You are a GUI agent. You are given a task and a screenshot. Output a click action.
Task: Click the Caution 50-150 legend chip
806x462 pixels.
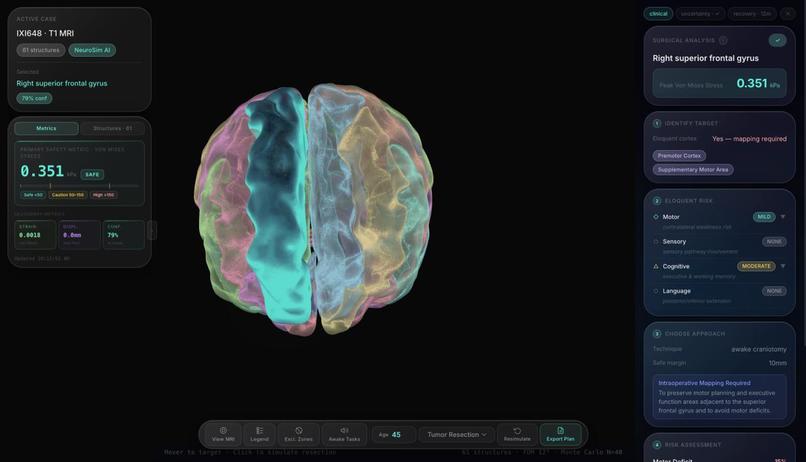68,195
